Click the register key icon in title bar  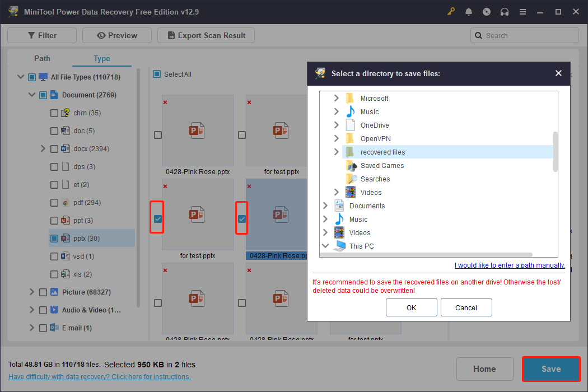(451, 12)
